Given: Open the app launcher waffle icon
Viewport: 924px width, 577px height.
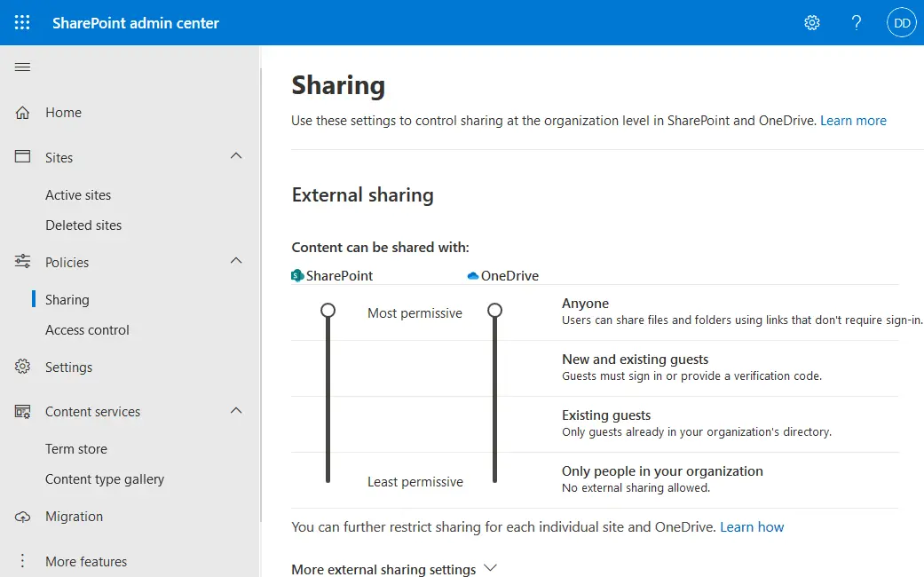Looking at the screenshot, I should 22,22.
